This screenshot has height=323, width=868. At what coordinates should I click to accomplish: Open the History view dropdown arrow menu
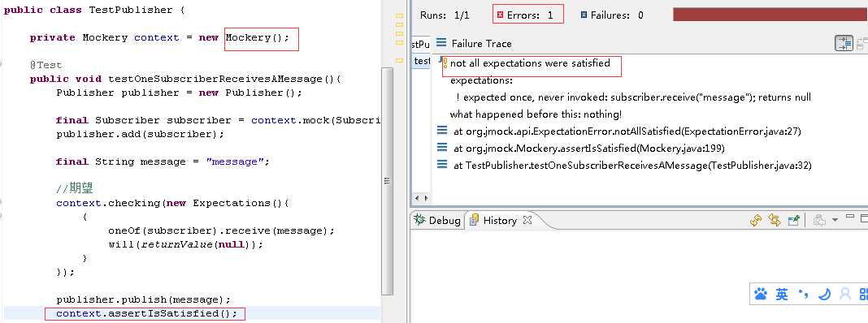pyautogui.click(x=835, y=220)
